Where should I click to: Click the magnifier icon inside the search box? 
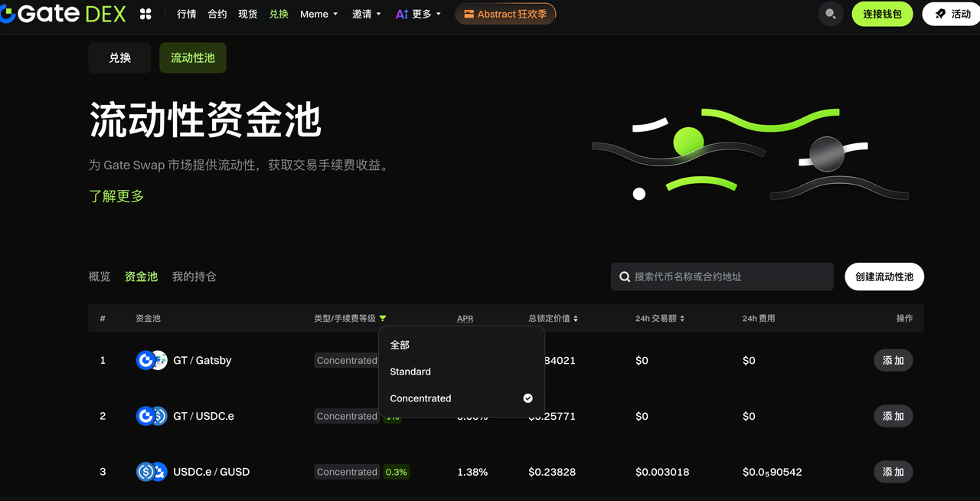point(625,277)
